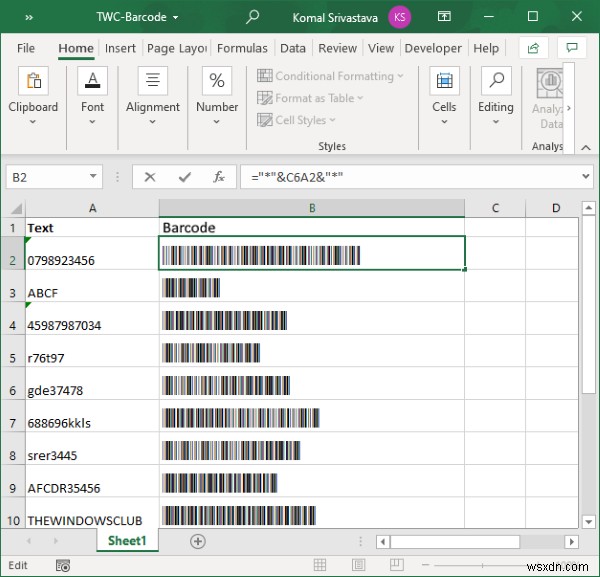This screenshot has width=600, height=577.
Task: Switch to the Formulas ribbon tab
Action: (242, 48)
